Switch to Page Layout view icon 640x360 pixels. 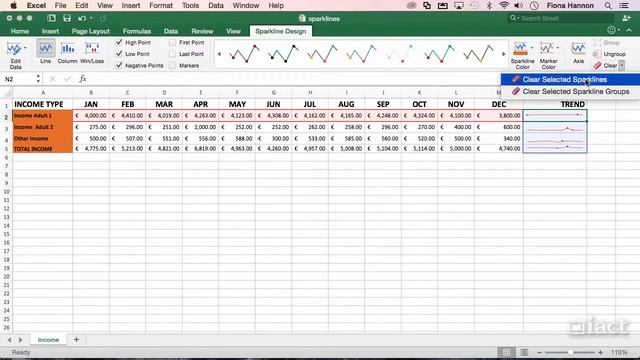coord(524,352)
